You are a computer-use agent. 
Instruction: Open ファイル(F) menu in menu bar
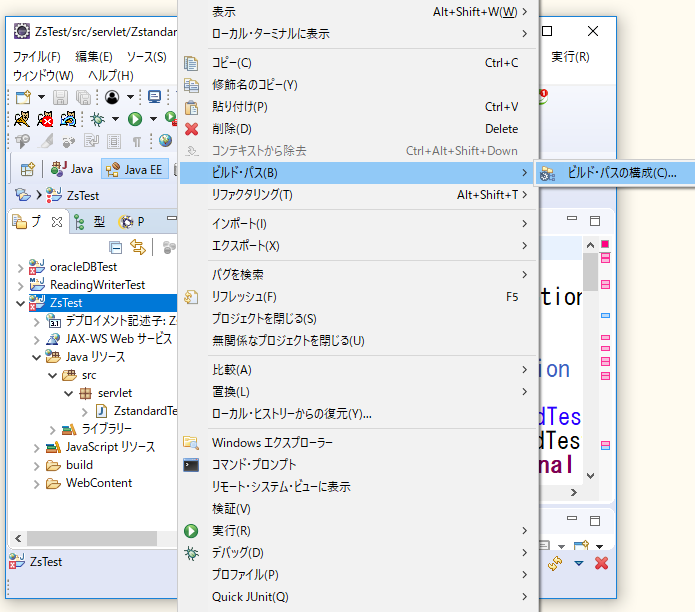pyautogui.click(x=36, y=57)
